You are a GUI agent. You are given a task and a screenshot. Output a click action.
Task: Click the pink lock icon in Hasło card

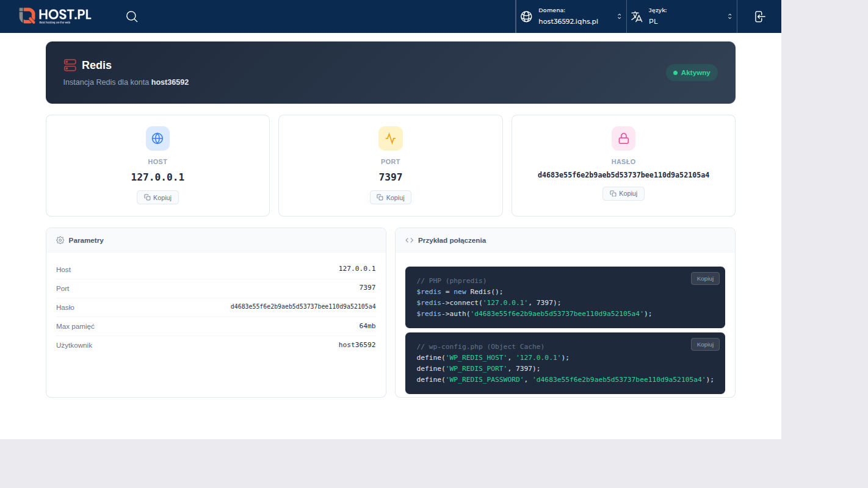(623, 138)
